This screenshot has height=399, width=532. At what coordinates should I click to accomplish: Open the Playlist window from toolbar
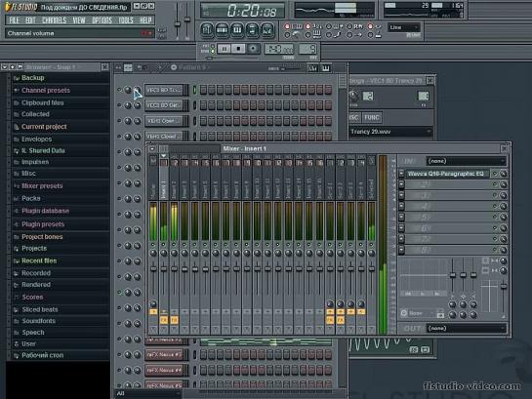tap(207, 30)
